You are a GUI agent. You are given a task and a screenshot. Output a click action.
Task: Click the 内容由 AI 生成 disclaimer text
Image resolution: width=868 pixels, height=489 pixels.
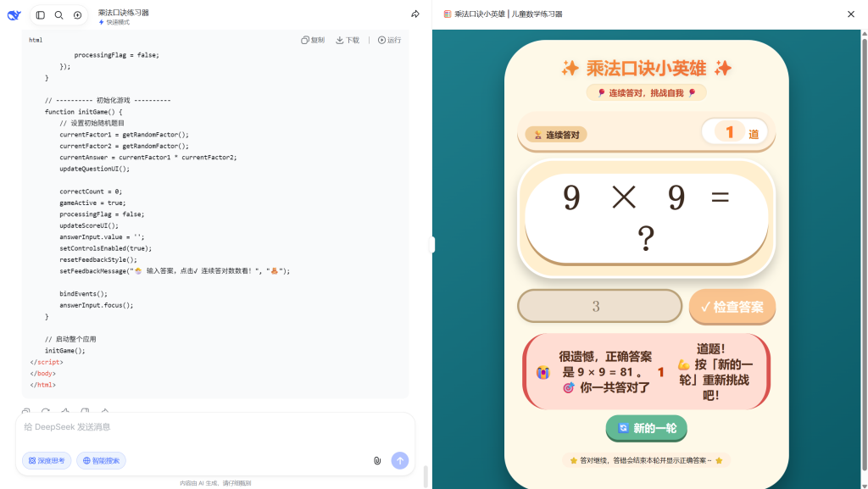(x=215, y=483)
